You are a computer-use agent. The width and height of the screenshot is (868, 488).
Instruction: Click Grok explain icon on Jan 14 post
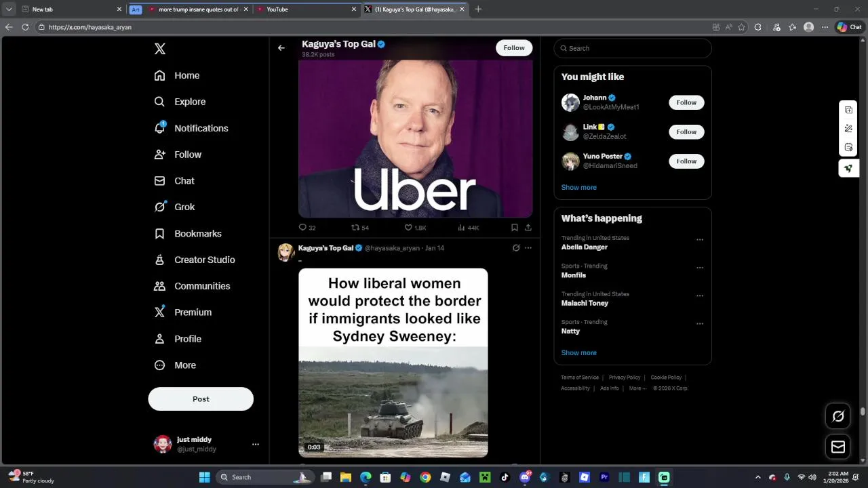click(516, 248)
